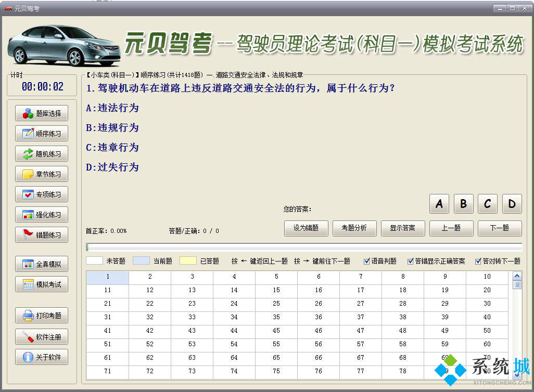The image size is (534, 392).
Task: Jump to question 2 in grid
Action: coord(150,277)
